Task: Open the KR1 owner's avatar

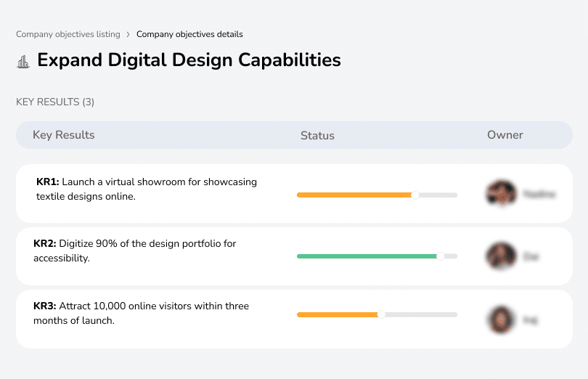Action: point(500,194)
